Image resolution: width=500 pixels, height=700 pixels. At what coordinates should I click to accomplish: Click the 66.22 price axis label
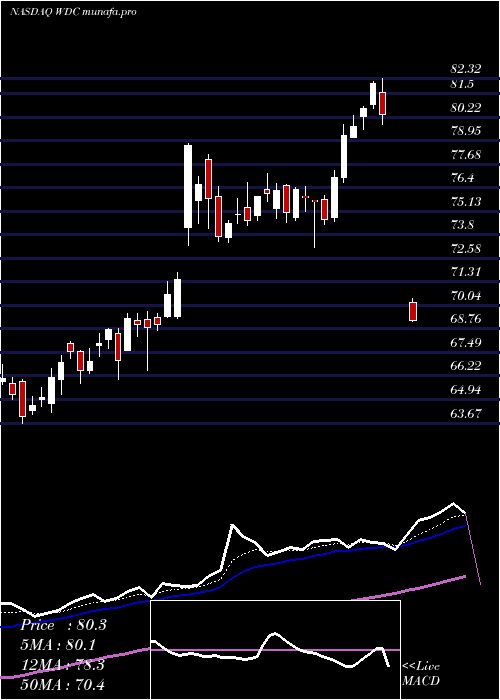pyautogui.click(x=466, y=366)
